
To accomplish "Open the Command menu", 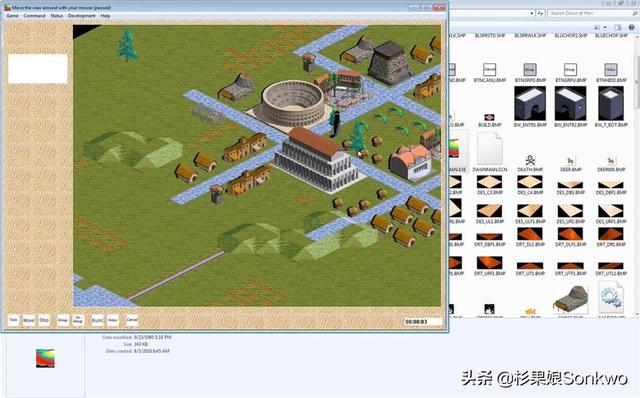I will pos(34,16).
